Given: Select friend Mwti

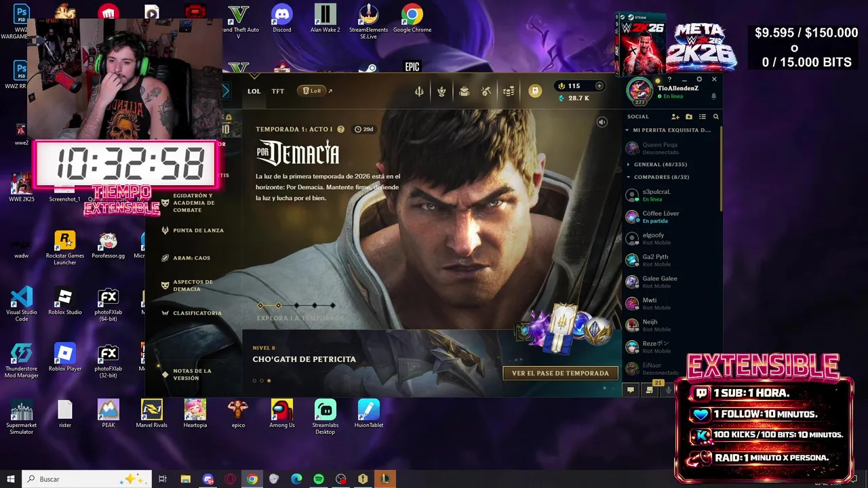Looking at the screenshot, I should [x=671, y=304].
